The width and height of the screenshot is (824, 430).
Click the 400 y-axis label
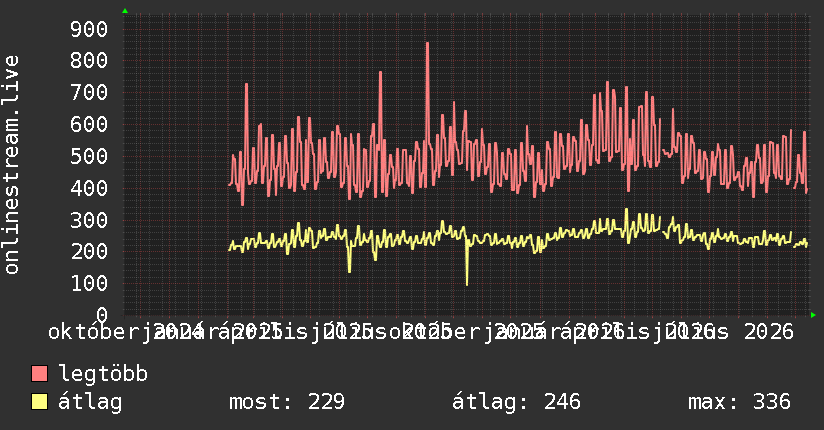(89, 188)
